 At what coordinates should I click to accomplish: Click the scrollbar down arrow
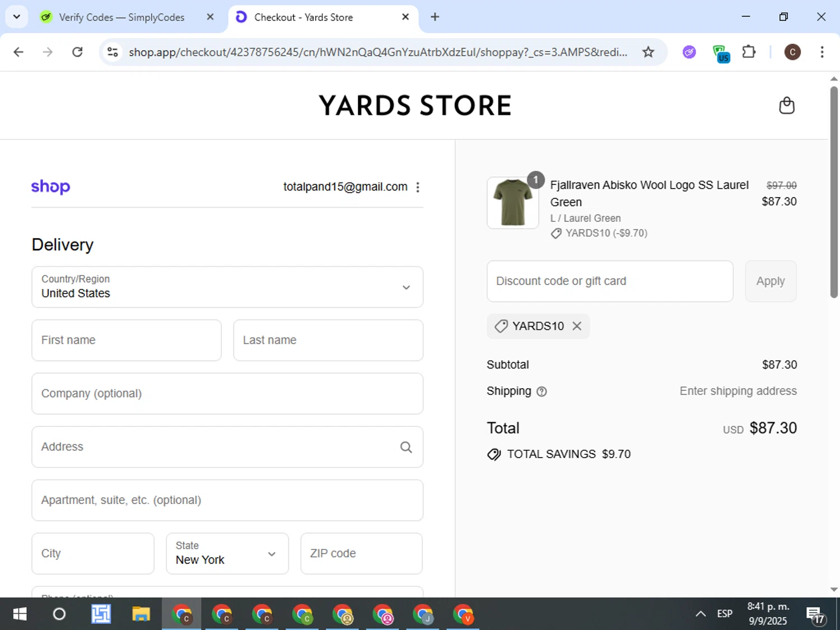834,590
